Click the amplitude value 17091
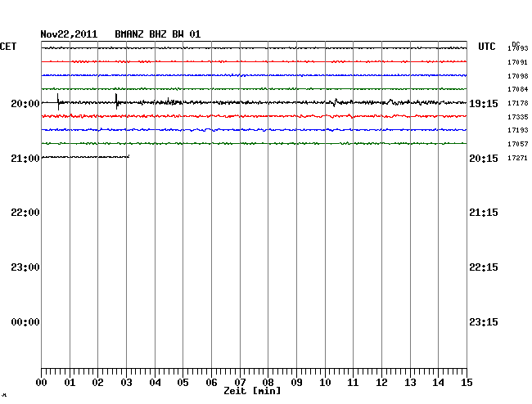532x404 pixels. tap(518, 62)
